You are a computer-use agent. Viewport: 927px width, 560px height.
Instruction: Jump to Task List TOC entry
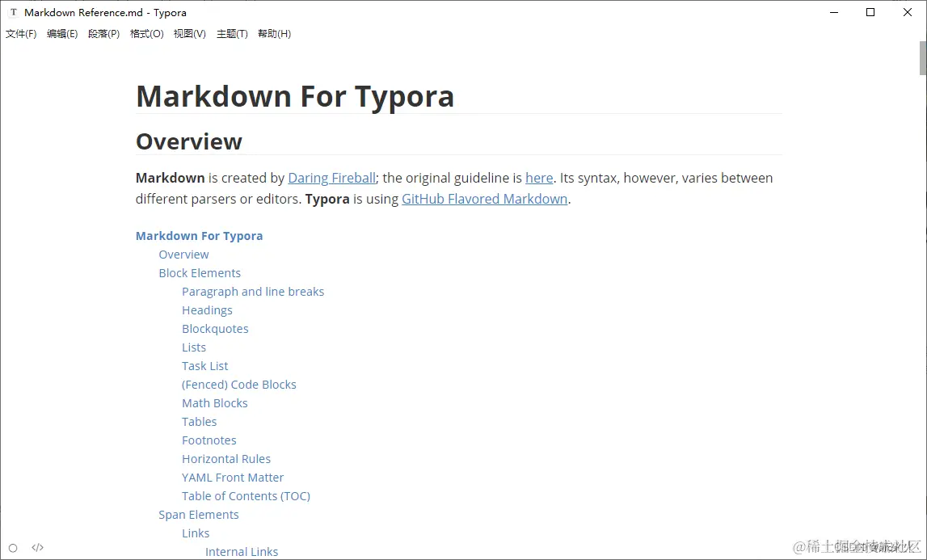click(x=205, y=366)
